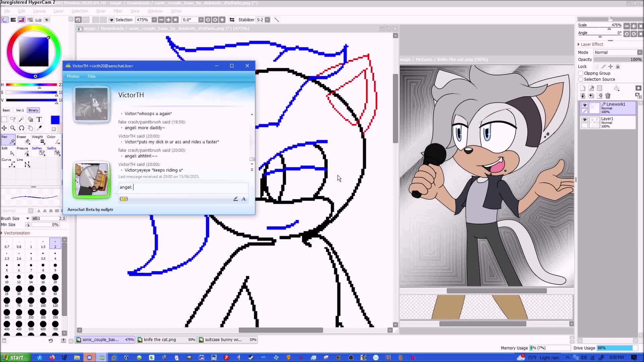Image resolution: width=644 pixels, height=362 pixels.
Task: Enable the Clipping Group checkbox
Action: point(581,73)
